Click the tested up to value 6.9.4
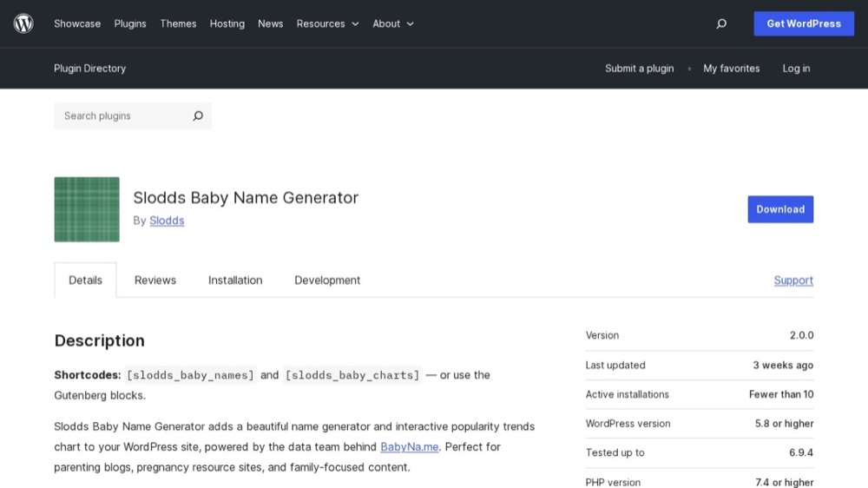Screen dimensions: 868x488 point(801,452)
